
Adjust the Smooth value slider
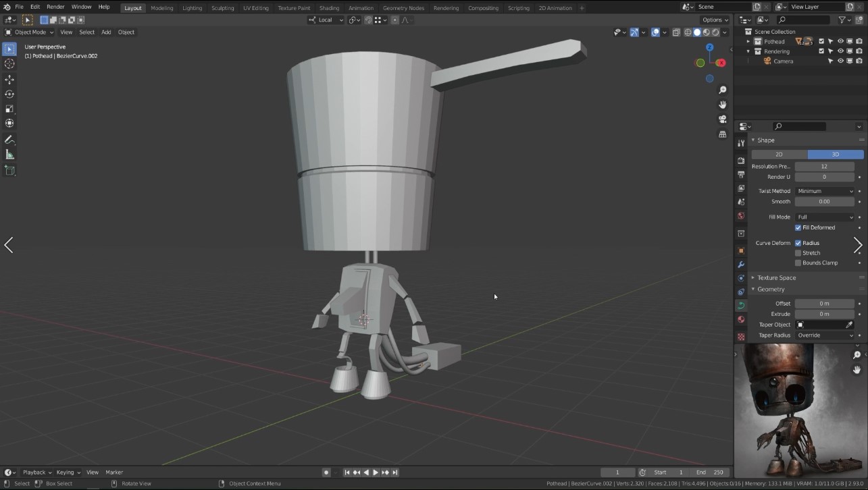click(x=825, y=201)
